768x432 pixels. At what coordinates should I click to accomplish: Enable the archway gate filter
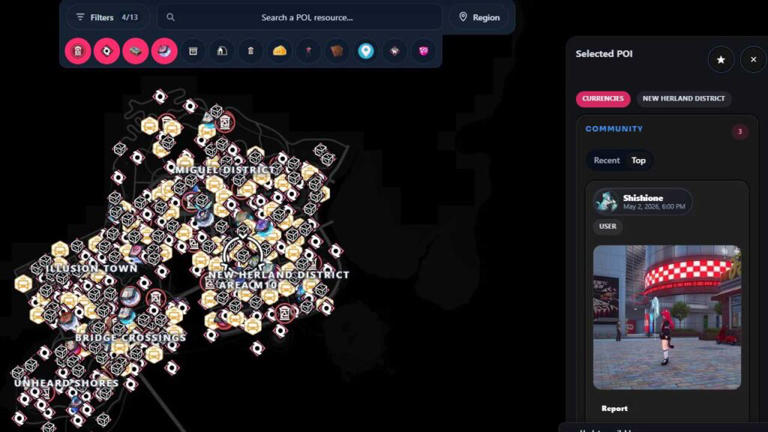[222, 51]
